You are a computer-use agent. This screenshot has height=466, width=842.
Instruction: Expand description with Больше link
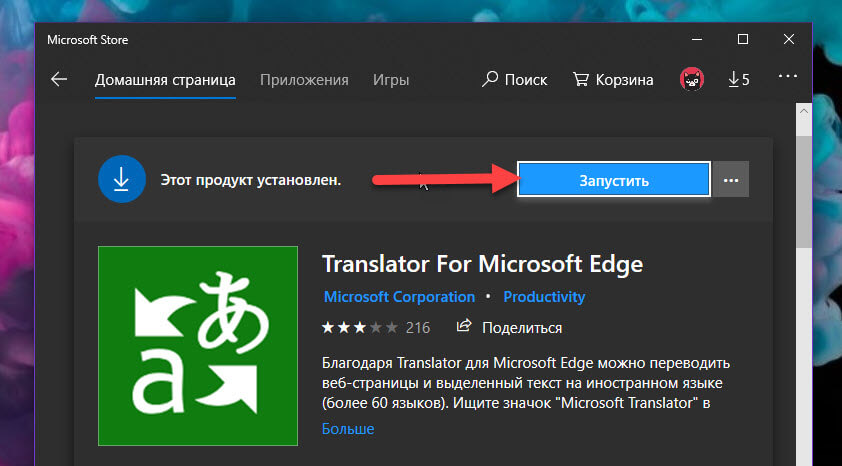point(348,429)
